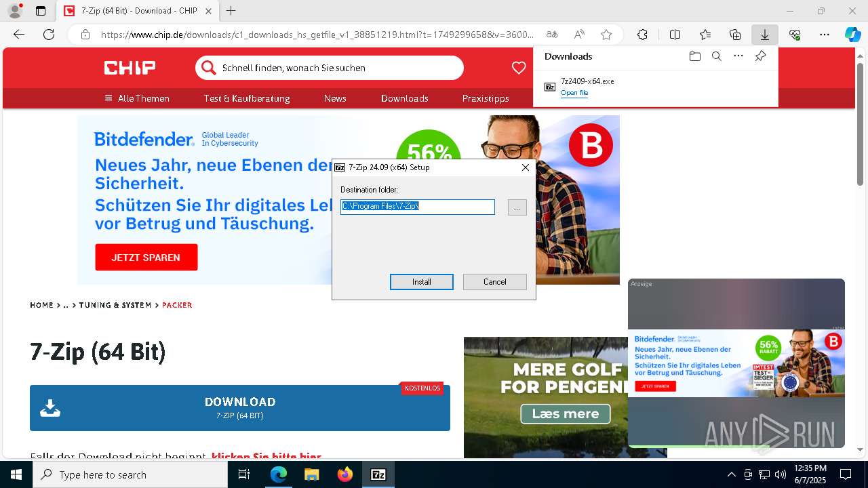The height and width of the screenshot is (488, 868).
Task: Switch to Microsoft Edge on the taskbar
Action: [279, 474]
